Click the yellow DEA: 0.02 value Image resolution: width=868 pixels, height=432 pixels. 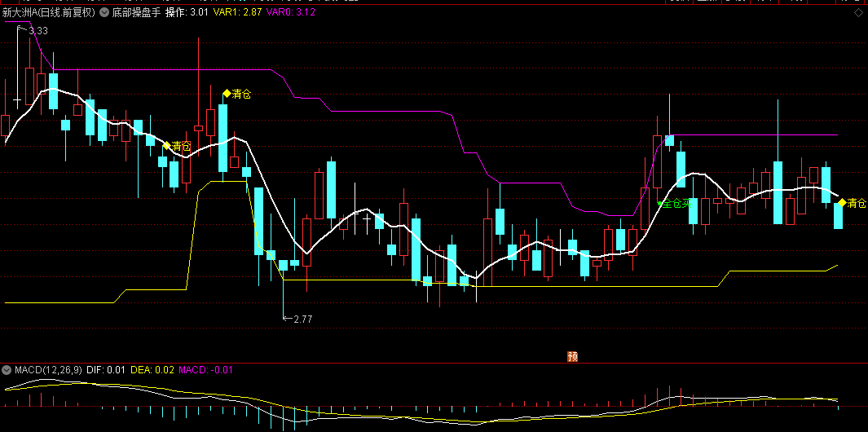152,369
